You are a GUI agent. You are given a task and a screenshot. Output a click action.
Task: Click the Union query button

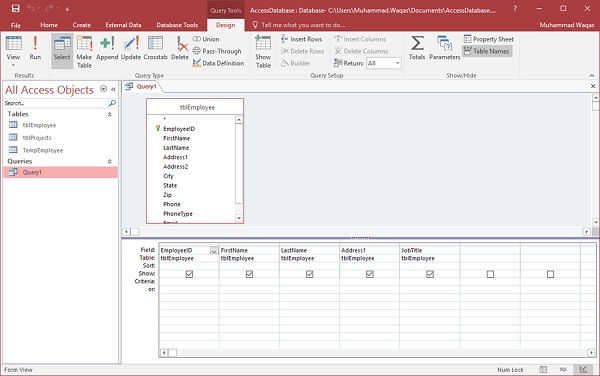click(x=206, y=39)
